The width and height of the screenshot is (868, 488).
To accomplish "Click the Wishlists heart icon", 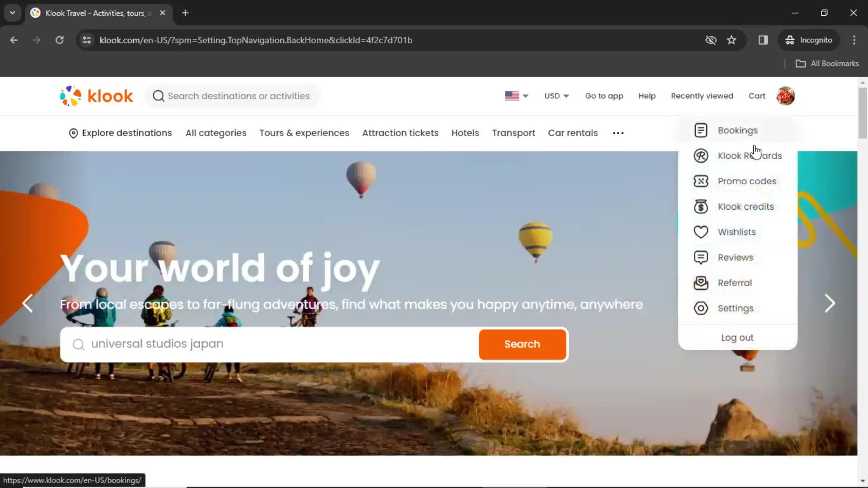I will point(700,232).
